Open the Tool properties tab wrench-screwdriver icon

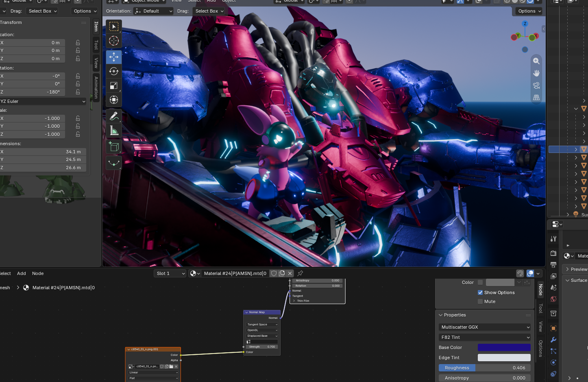(x=553, y=239)
